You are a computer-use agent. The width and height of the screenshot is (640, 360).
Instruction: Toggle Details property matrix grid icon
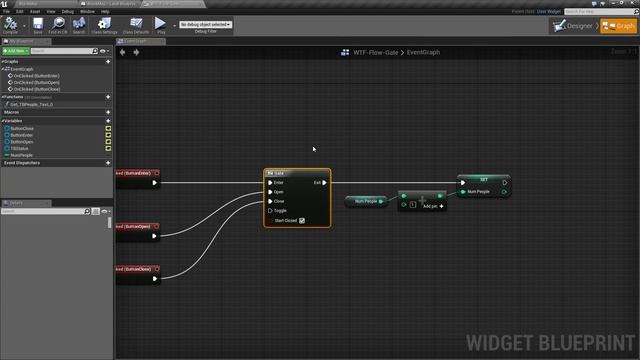pyautogui.click(x=96, y=211)
